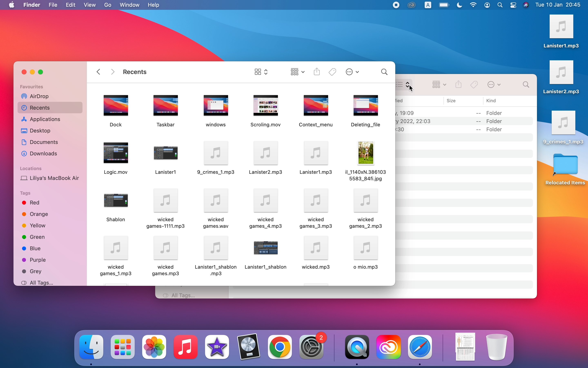Open the Apple menu

coord(11,5)
